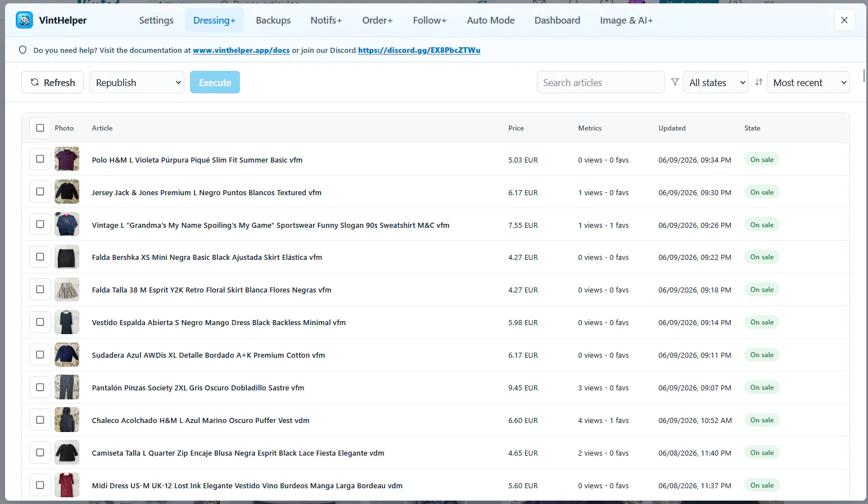Open the Notifs+ tab
This screenshot has width=868, height=504.
point(326,20)
